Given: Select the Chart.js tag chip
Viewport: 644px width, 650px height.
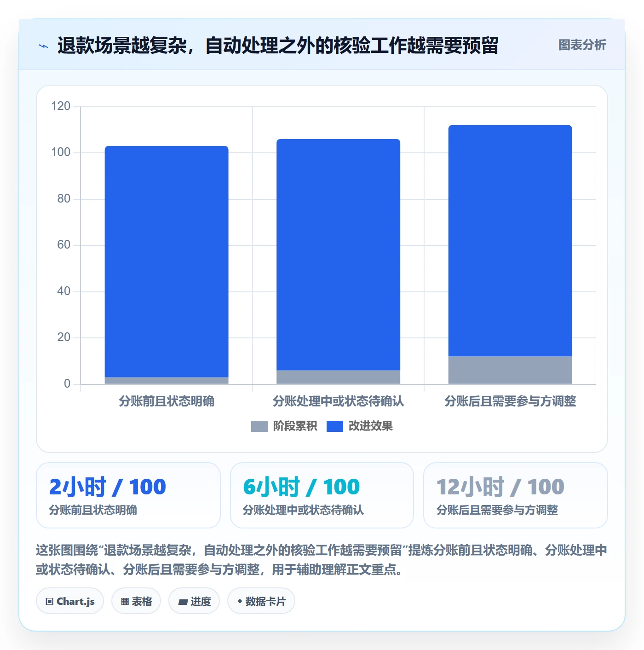Looking at the screenshot, I should [x=70, y=601].
